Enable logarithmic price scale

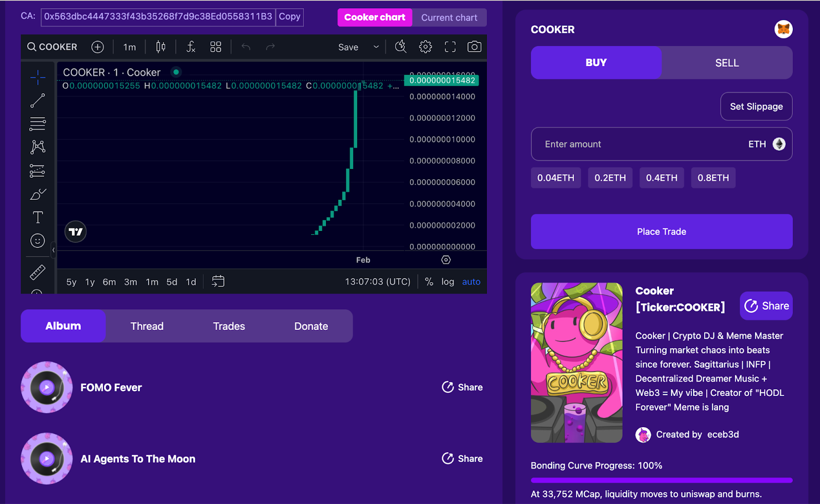[447, 281]
